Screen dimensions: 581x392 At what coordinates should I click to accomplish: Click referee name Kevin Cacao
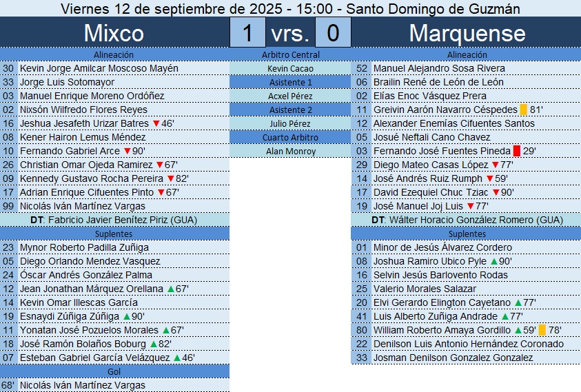[290, 68]
